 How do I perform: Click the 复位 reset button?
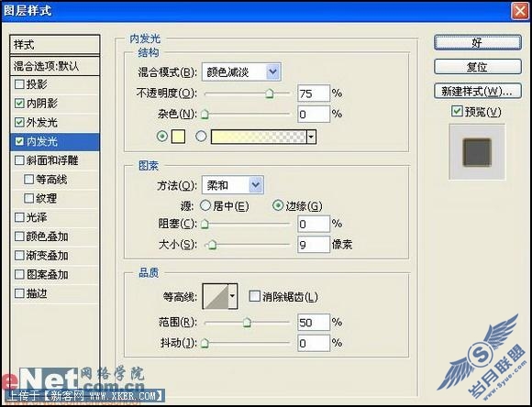point(478,67)
